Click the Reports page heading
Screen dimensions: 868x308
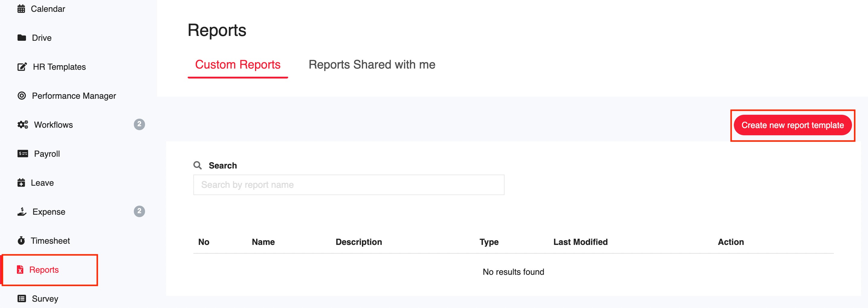(x=217, y=30)
